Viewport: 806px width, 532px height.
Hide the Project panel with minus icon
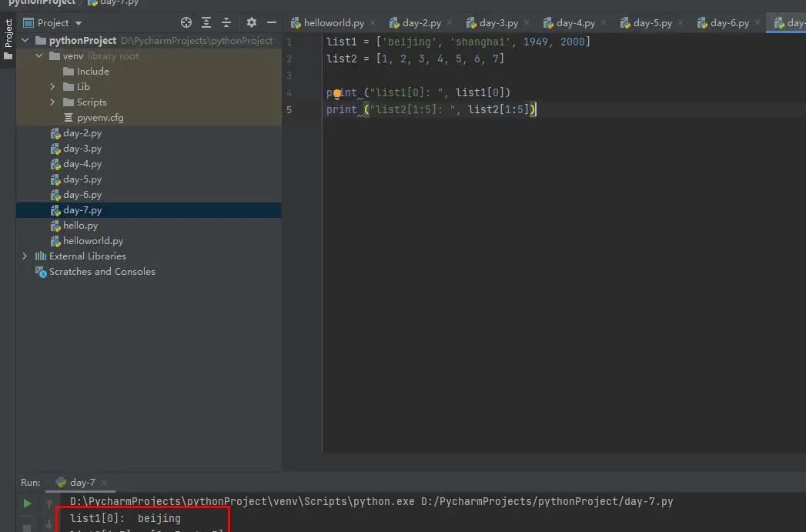(272, 22)
